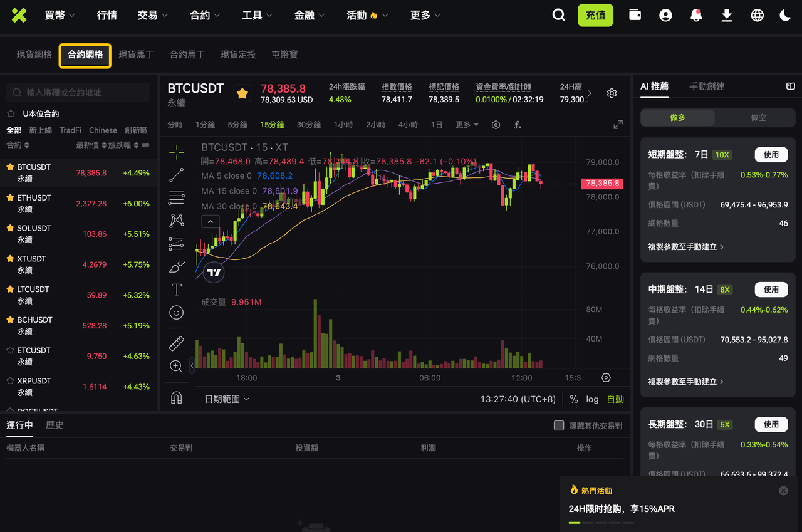The image size is (802, 532).
Task: Open the wallet icon in header
Action: [x=635, y=15]
